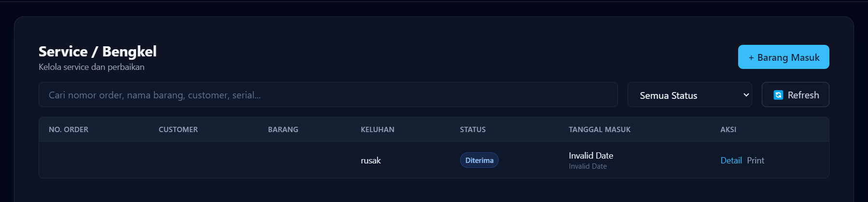Click the Kelola service dan perbaikan subtitle
Viewport: 868px width, 202px height.
[x=91, y=67]
